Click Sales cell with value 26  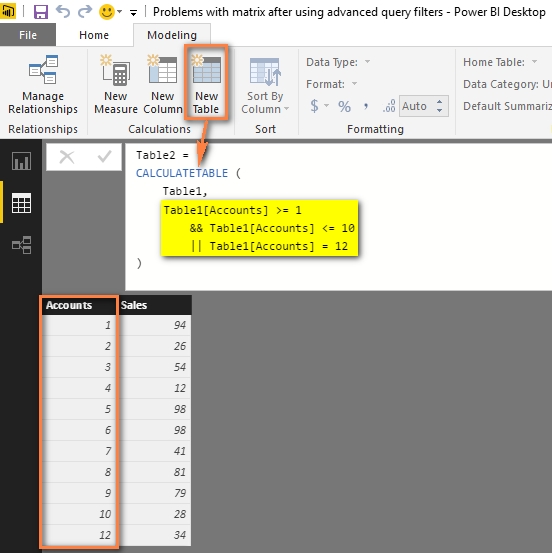point(155,346)
